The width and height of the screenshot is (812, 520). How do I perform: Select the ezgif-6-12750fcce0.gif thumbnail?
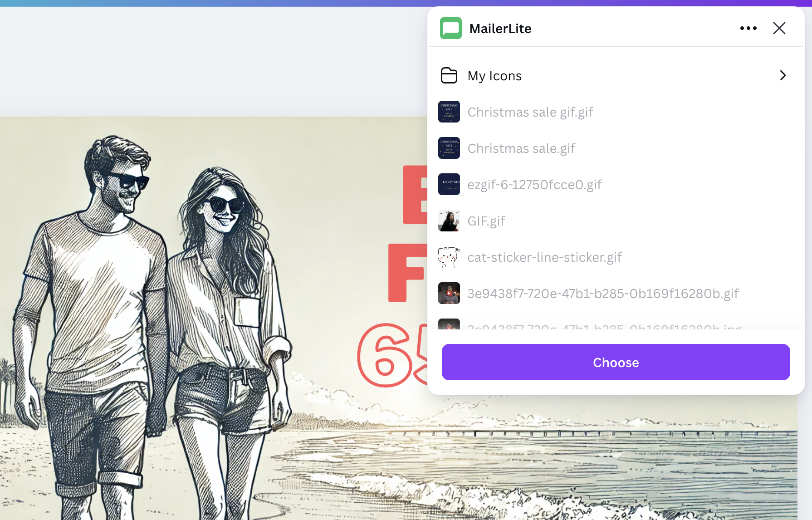click(449, 184)
